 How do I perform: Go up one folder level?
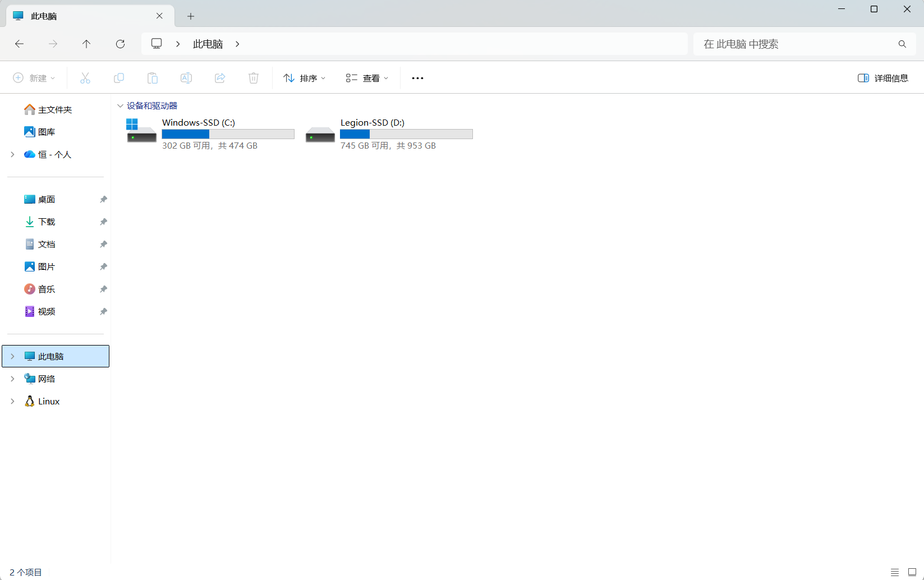(x=86, y=44)
